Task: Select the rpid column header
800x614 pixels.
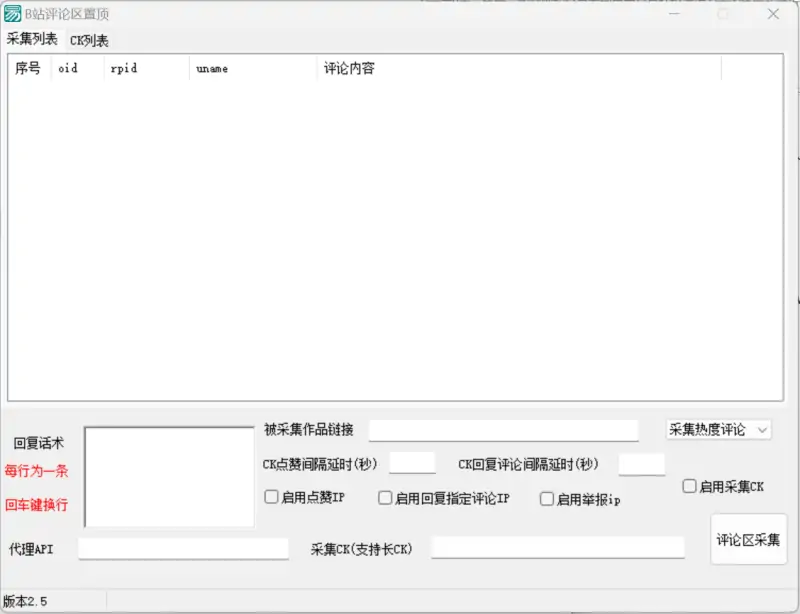Action: [x=125, y=68]
